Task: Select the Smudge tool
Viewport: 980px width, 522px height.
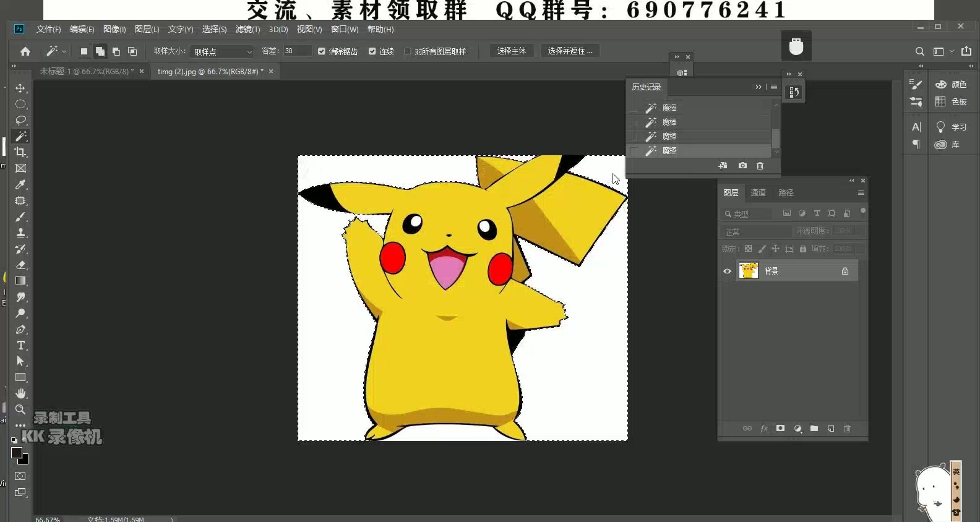Action: 20,297
